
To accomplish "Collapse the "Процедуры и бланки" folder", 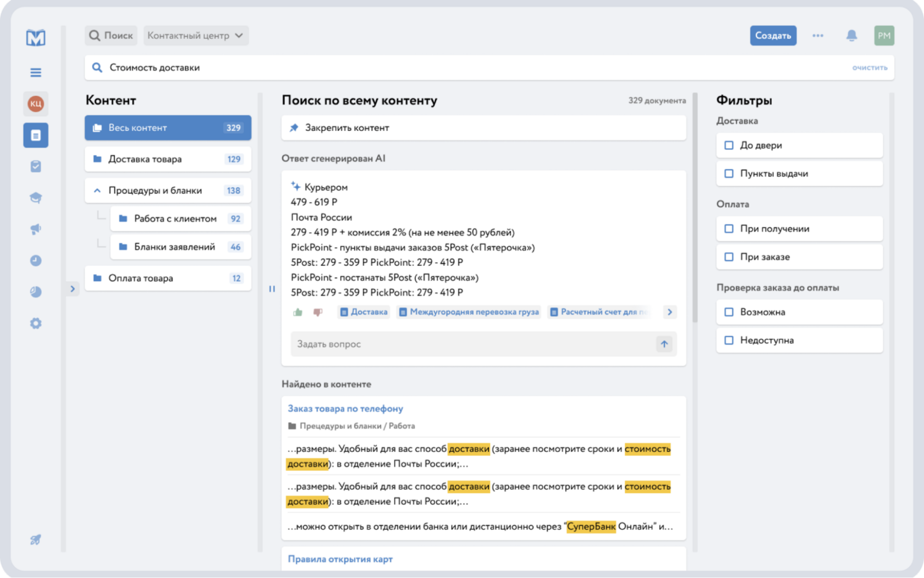I will [97, 190].
